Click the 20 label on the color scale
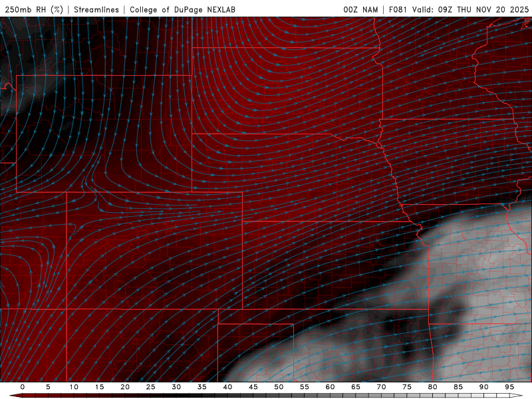This screenshot has width=532, height=399. pyautogui.click(x=125, y=387)
